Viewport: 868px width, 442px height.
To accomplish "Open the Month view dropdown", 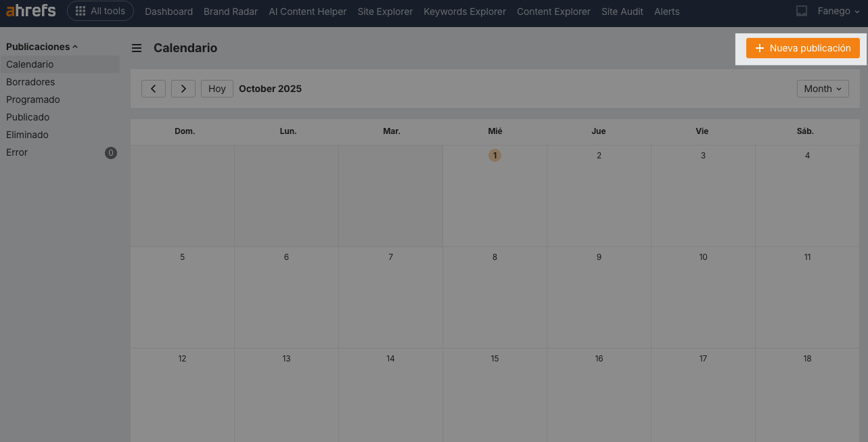I will click(x=823, y=89).
